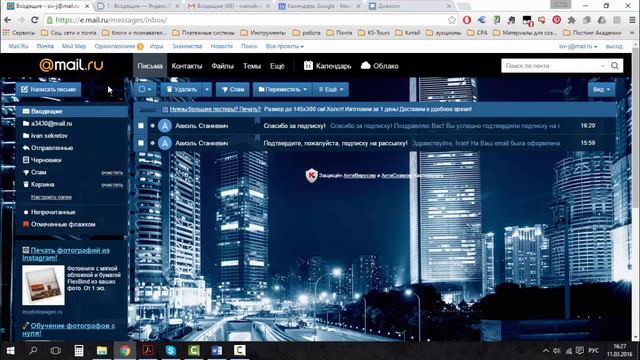
Task: Select checkbox for 'Спасибо за подписку!' message
Action: tap(141, 126)
